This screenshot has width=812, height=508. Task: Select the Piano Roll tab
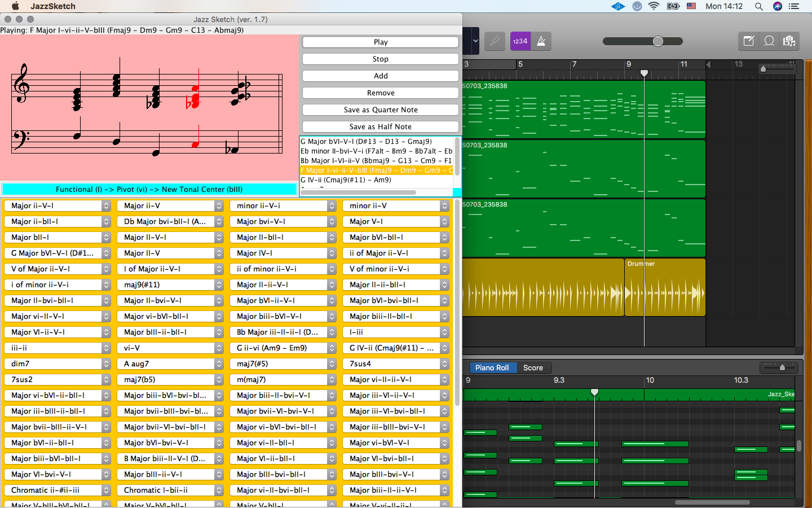(x=492, y=367)
